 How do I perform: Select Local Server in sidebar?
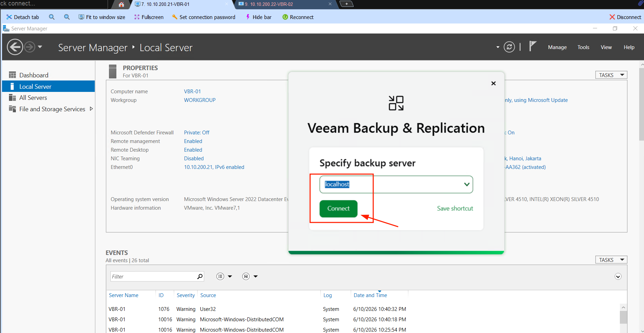pos(48,86)
